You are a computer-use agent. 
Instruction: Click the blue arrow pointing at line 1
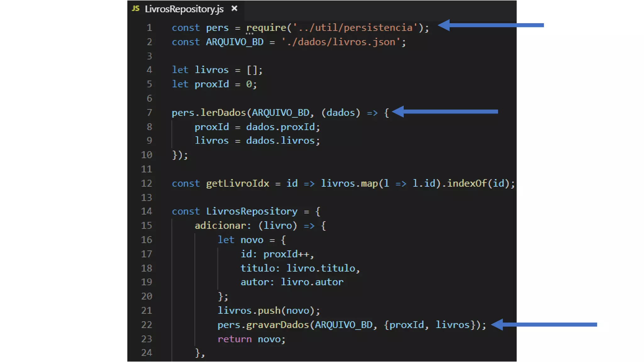click(x=491, y=25)
